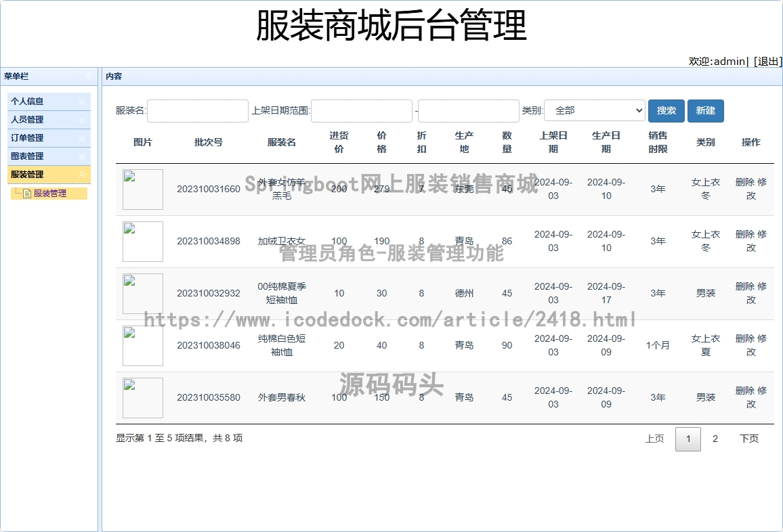The width and height of the screenshot is (783, 532).
Task: Click the 欢迎:admin greeting text
Action: tap(717, 62)
